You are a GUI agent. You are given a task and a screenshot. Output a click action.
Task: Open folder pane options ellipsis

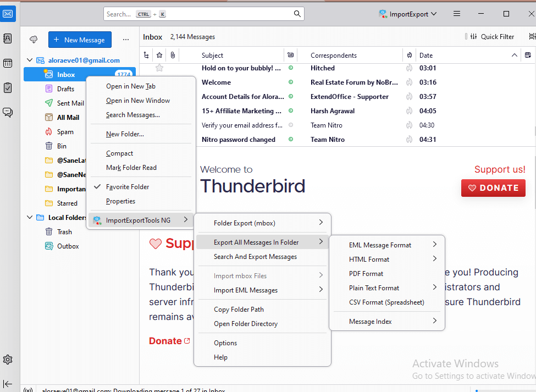point(126,40)
